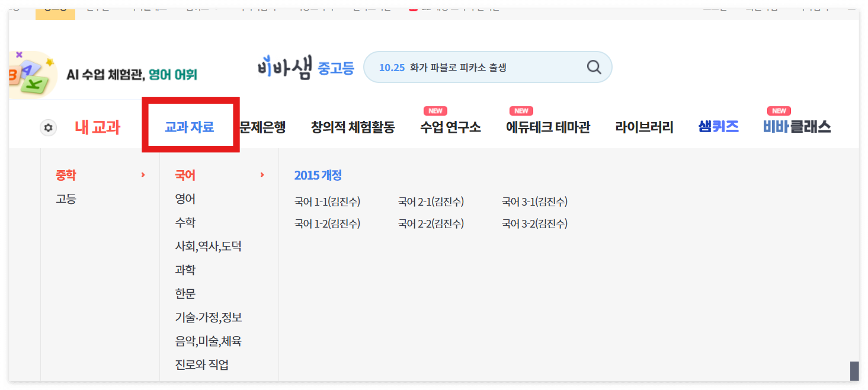Open the 라이브러리 menu
The width and height of the screenshot is (868, 390).
[644, 126]
